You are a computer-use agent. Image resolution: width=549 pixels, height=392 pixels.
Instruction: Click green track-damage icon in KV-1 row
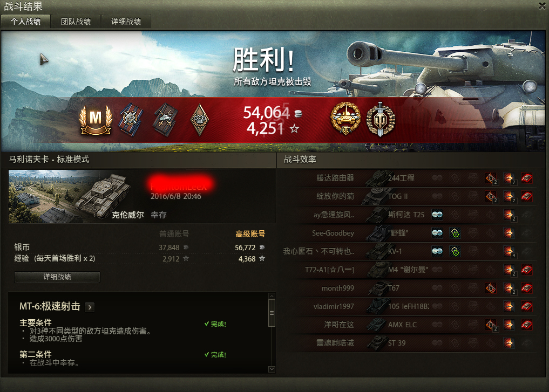(455, 251)
